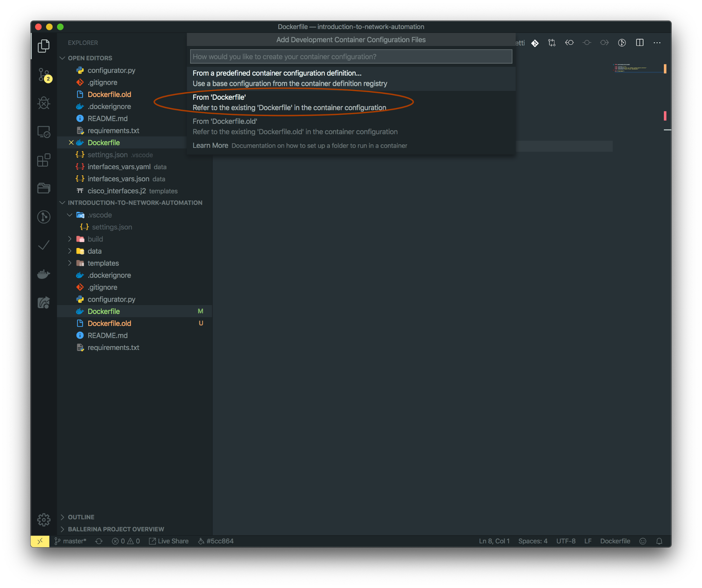Viewport: 702px width, 588px height.
Task: Open .gitignore in Open Editors list
Action: click(103, 82)
